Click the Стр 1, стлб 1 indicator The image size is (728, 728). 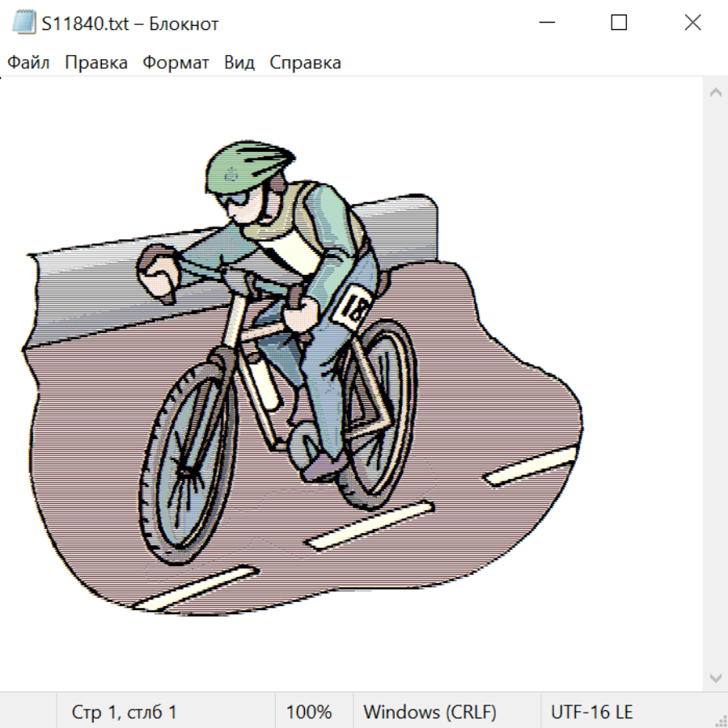click(125, 713)
